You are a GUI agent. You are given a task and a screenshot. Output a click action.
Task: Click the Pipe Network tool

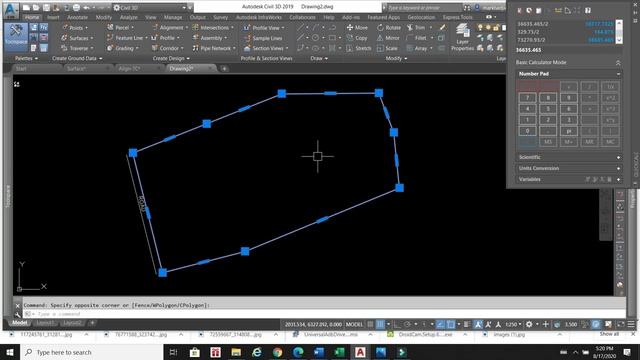tap(214, 48)
